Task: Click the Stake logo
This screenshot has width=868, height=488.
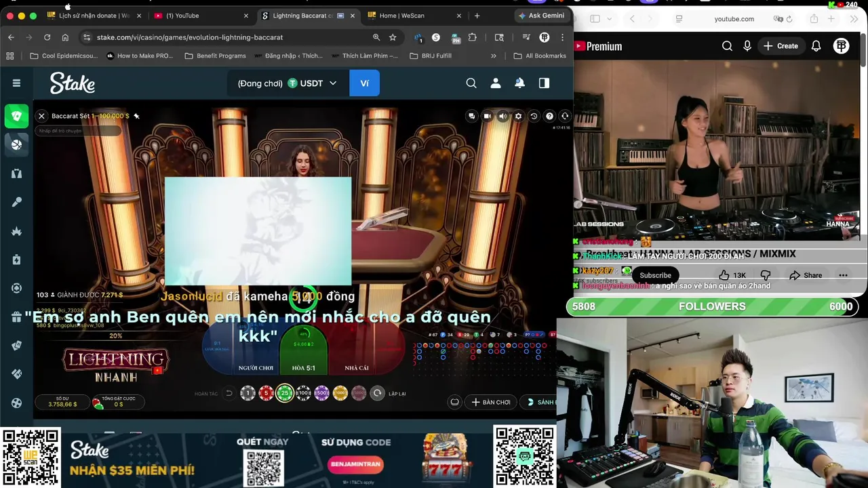Action: coord(73,83)
